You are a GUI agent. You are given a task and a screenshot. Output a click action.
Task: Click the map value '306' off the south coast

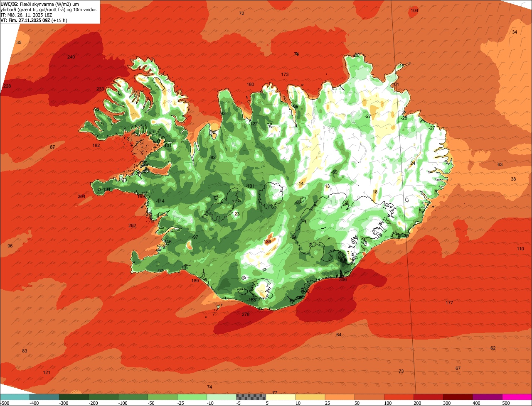point(343,279)
